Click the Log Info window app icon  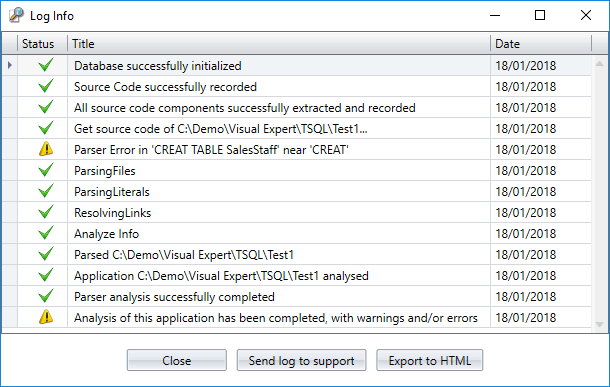click(x=16, y=16)
